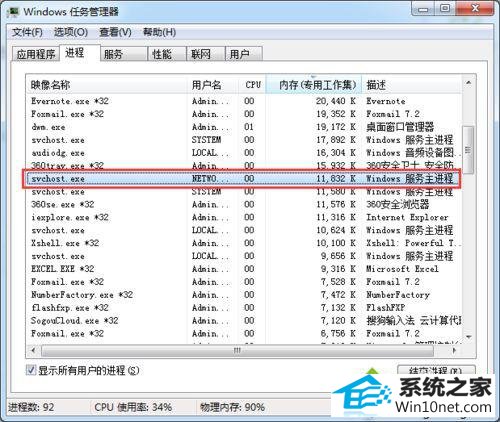Minimize the Task Manager window

coord(423,9)
